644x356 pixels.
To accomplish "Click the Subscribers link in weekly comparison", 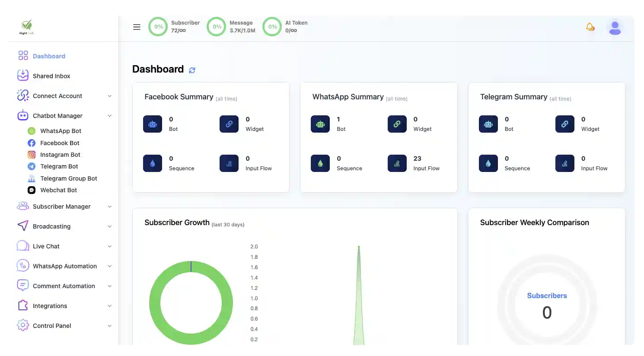I will [546, 296].
